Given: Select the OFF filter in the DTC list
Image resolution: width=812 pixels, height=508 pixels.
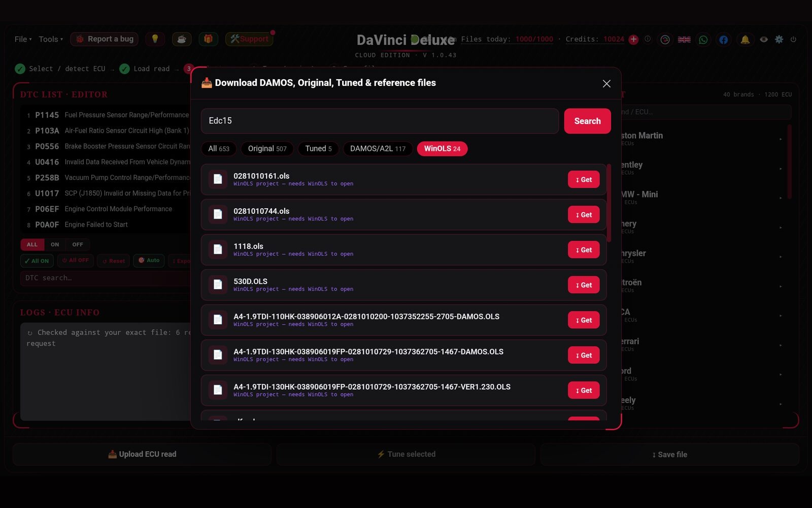Looking at the screenshot, I should click(x=78, y=244).
